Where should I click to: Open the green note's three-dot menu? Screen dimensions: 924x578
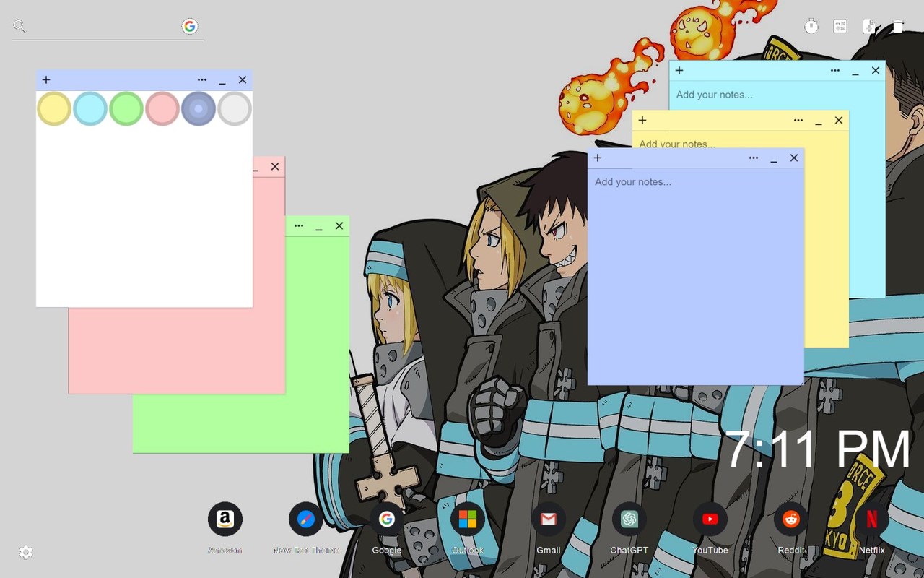point(299,226)
